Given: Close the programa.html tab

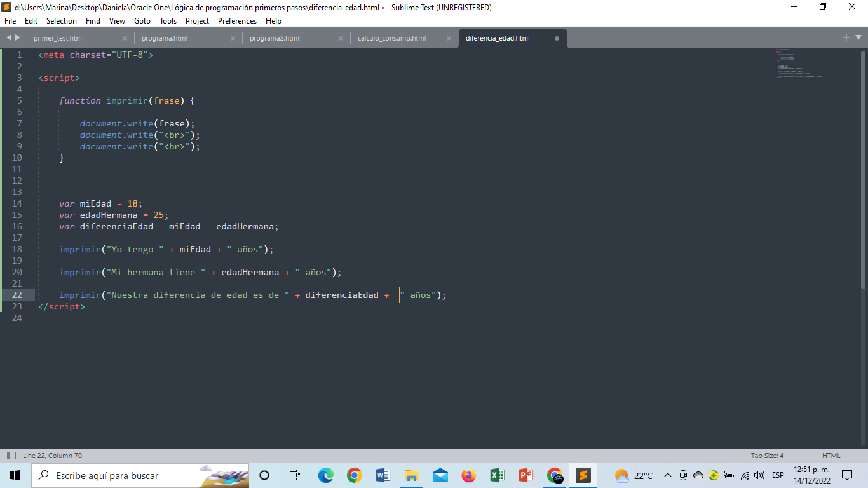Looking at the screenshot, I should (x=233, y=38).
